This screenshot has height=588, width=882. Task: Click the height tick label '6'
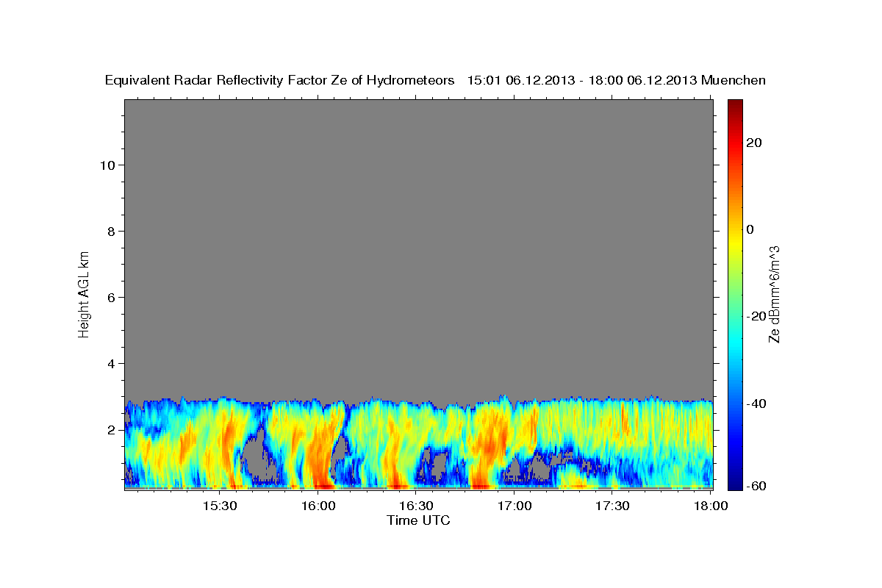coord(111,297)
